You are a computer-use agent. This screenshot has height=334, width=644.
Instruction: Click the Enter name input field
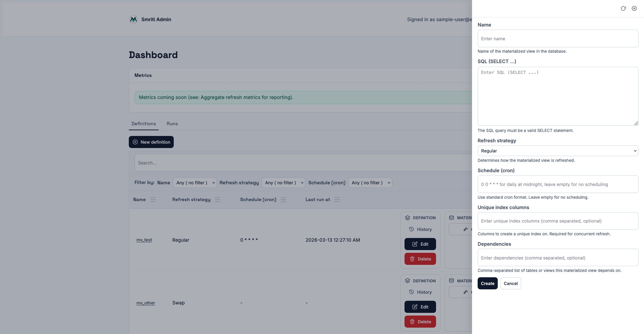coord(557,39)
